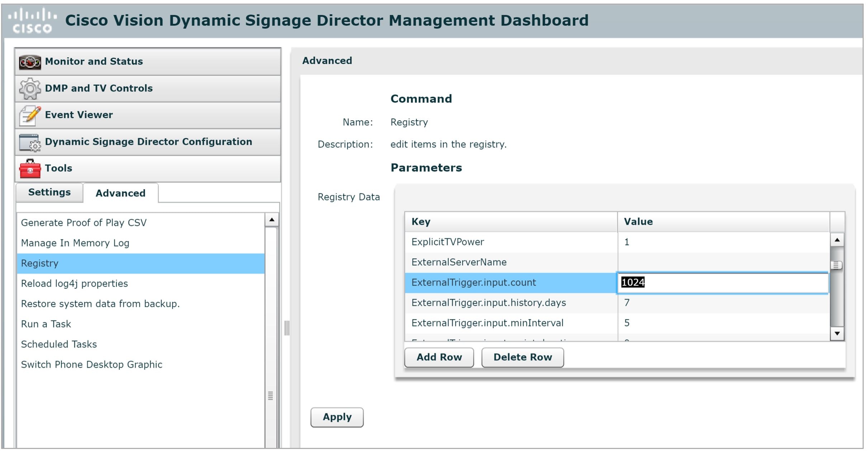Open Event Viewer section
Screen dimensions: 868x454
[148, 115]
